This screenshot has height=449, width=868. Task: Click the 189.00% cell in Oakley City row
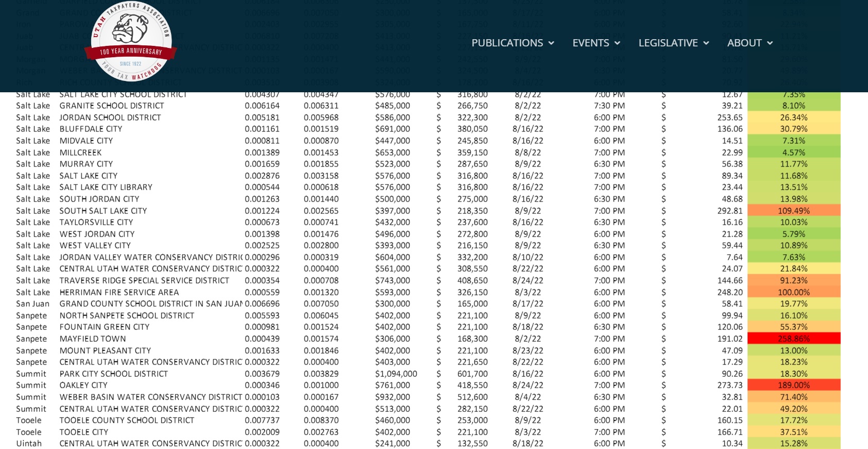tap(793, 385)
